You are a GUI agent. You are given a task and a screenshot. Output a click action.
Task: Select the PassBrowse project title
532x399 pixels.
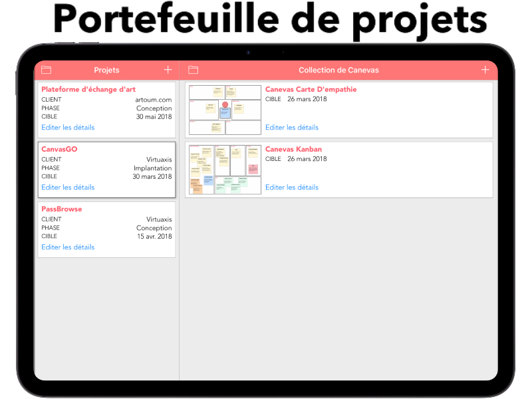pyautogui.click(x=62, y=209)
